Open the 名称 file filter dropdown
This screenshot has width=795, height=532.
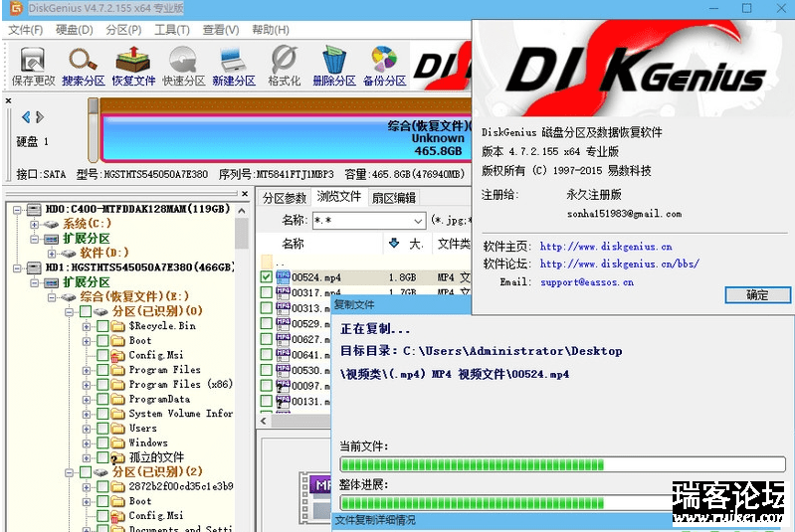(418, 221)
